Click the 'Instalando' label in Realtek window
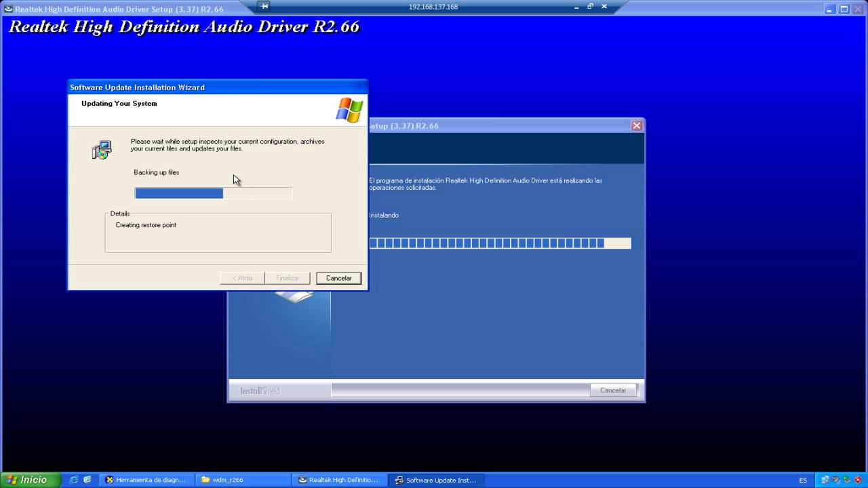This screenshot has width=868, height=488. pos(384,216)
